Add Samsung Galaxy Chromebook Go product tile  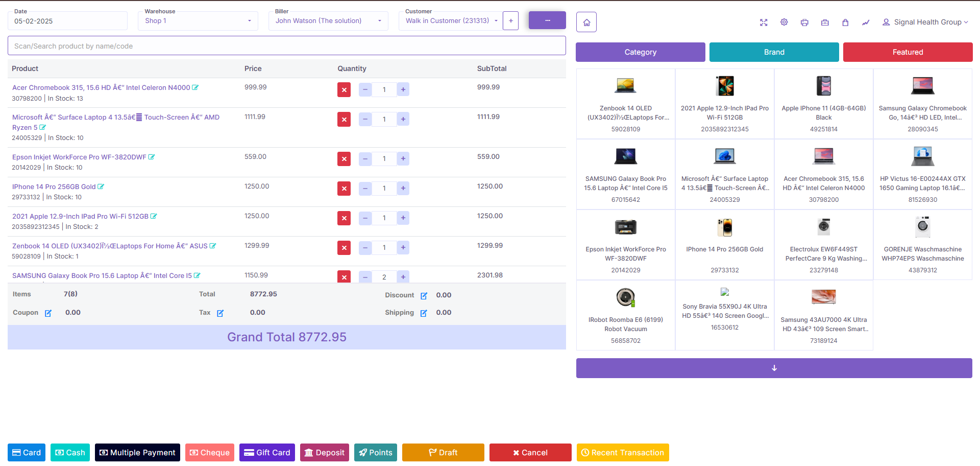[923, 104]
